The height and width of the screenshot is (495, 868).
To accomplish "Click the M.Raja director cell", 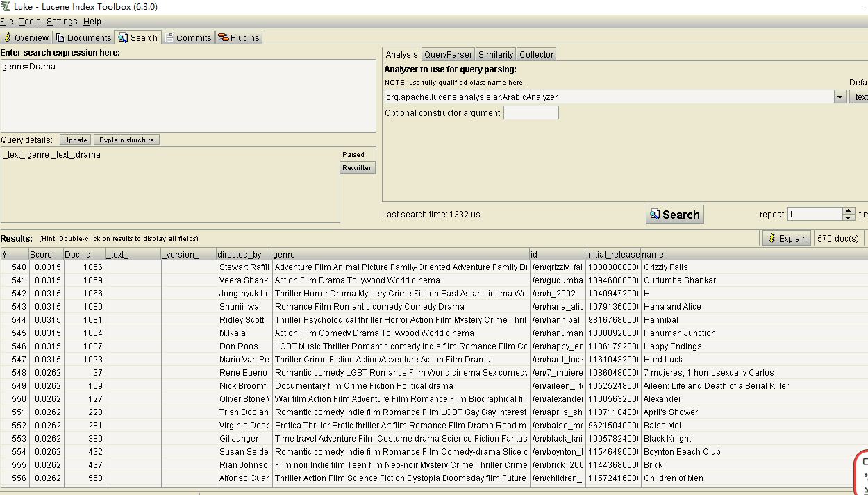I will point(244,333).
